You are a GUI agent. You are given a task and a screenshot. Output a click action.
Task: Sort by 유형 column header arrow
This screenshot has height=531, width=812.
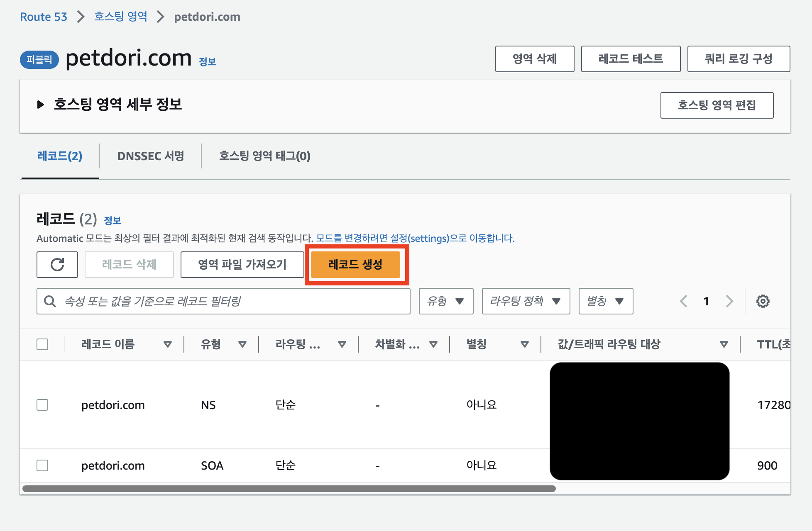click(242, 344)
